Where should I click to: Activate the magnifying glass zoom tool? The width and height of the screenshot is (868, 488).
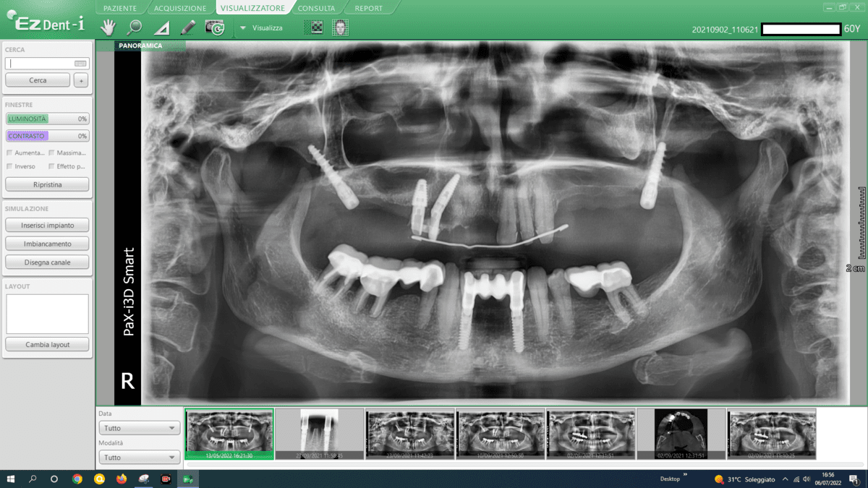click(x=134, y=27)
